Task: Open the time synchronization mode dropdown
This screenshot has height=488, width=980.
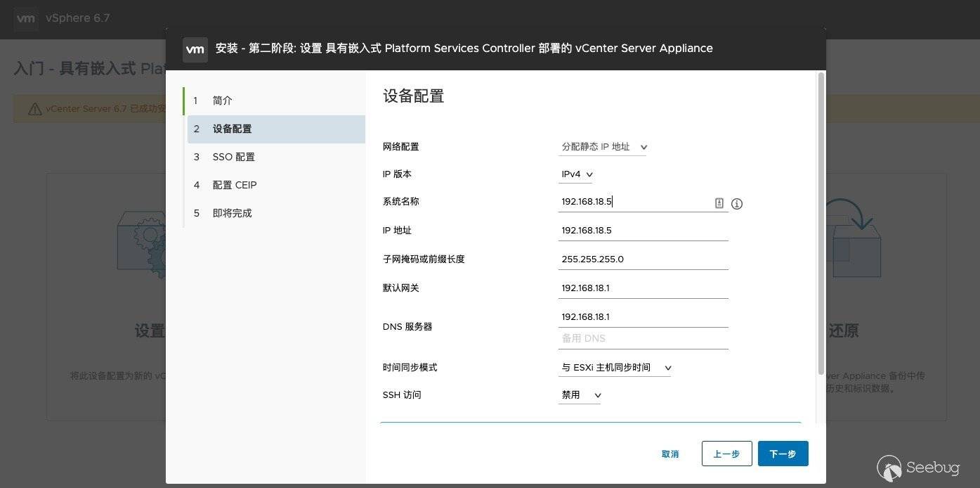Action: pos(615,368)
